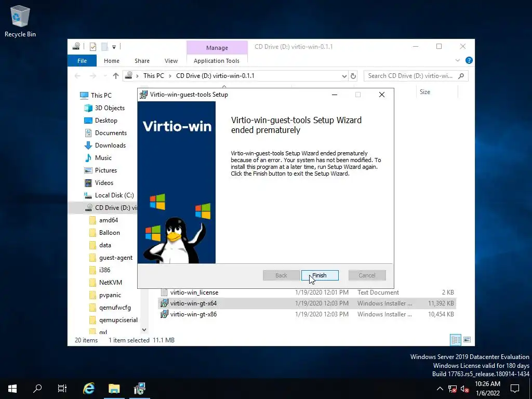The height and width of the screenshot is (399, 532).
Task: Select the Manage contextual tab
Action: [x=217, y=47]
